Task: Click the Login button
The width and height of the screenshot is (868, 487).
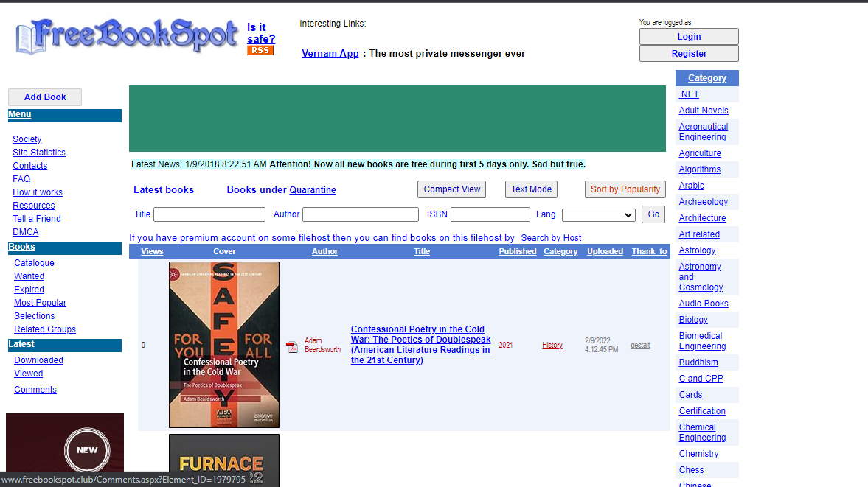Action: [x=689, y=37]
